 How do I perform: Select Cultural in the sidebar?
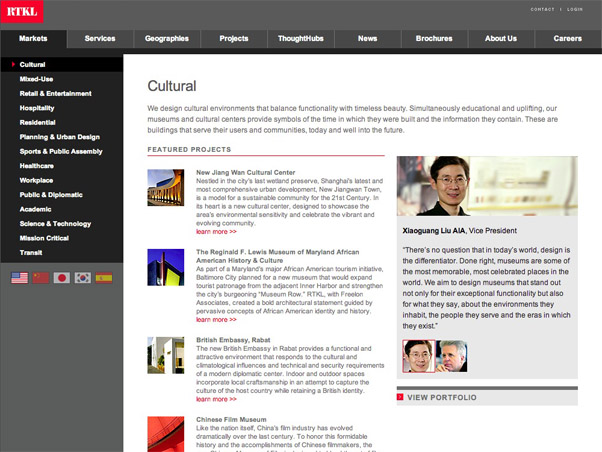pyautogui.click(x=62, y=65)
